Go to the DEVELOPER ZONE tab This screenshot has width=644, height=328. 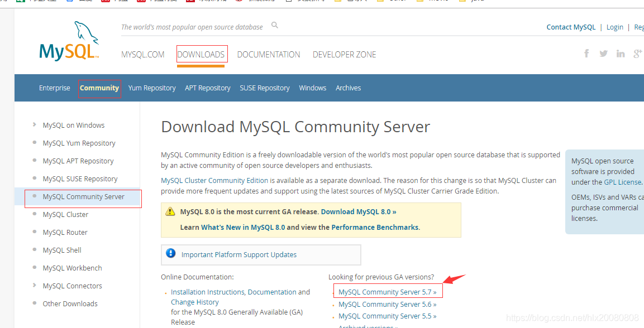click(344, 55)
